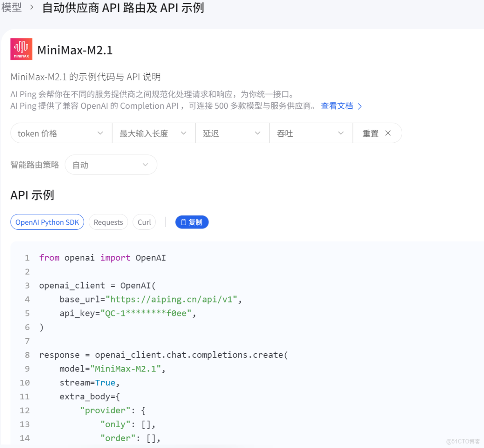Expand the 吞吐 dropdown
This screenshot has width=484, height=448.
tap(311, 133)
